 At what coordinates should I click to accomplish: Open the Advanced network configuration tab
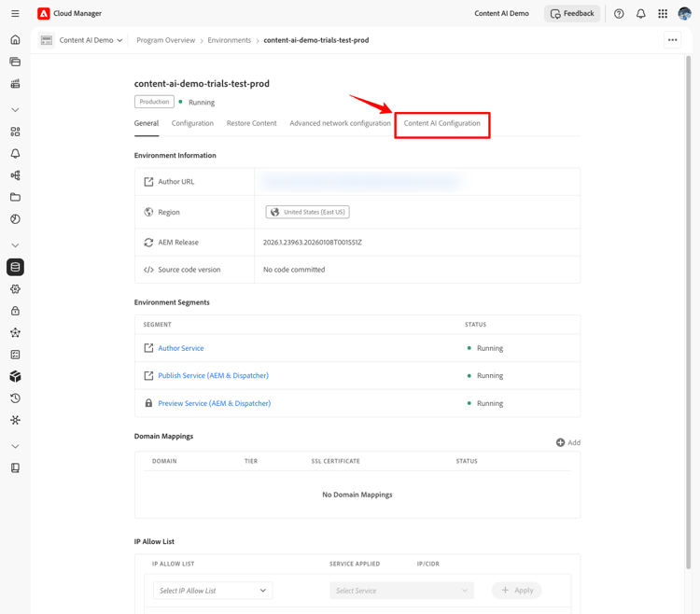[x=340, y=123]
